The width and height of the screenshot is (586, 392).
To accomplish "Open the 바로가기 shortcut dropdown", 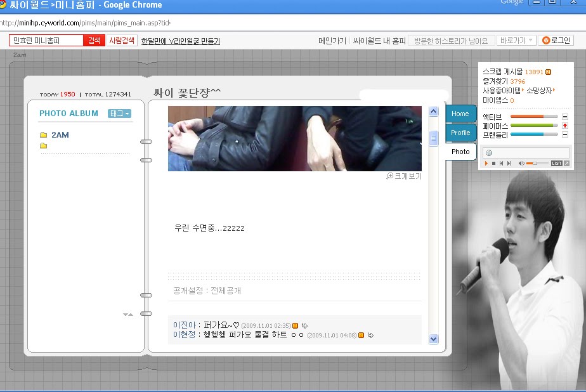I will point(516,41).
